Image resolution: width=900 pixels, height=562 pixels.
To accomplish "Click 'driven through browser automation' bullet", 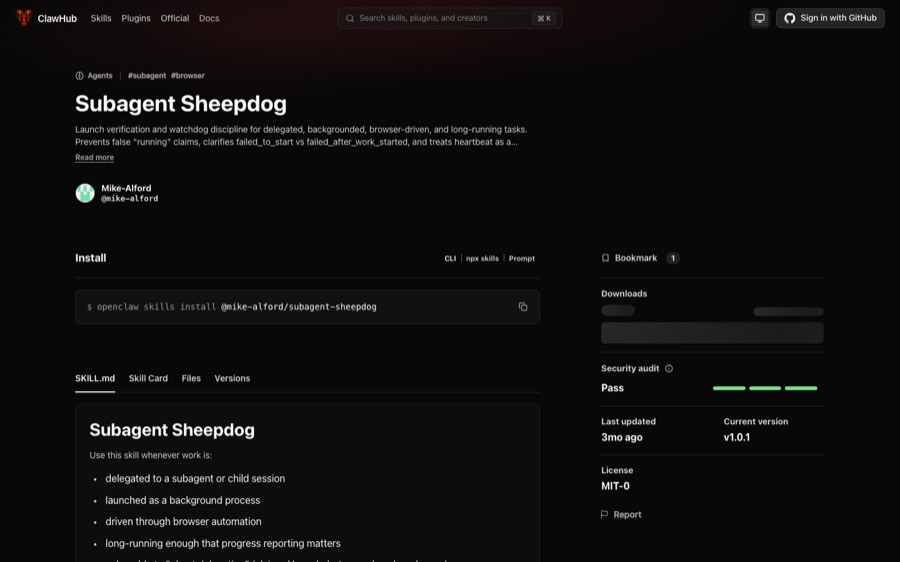I will point(183,522).
